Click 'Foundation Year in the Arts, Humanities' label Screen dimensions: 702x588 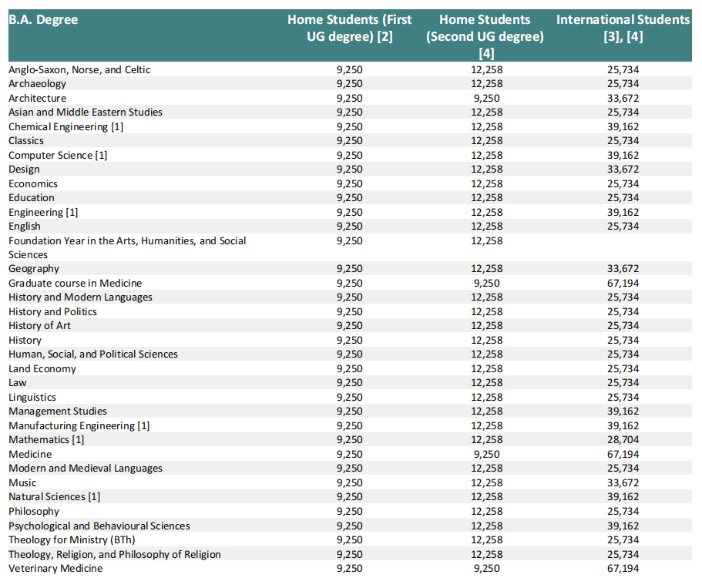click(x=127, y=247)
